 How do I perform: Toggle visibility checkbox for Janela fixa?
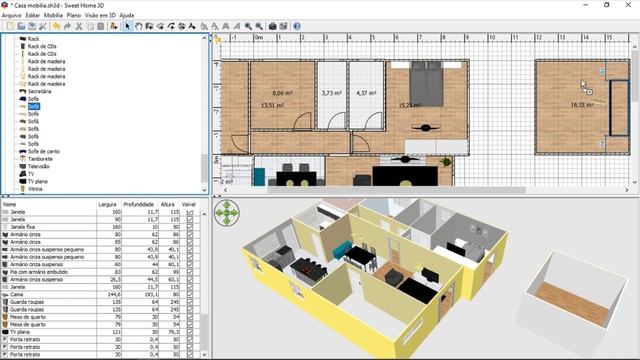click(x=190, y=227)
